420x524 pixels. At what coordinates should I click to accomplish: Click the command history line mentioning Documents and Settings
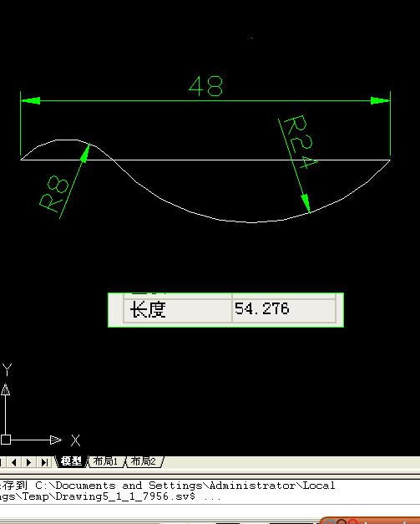[x=167, y=486]
